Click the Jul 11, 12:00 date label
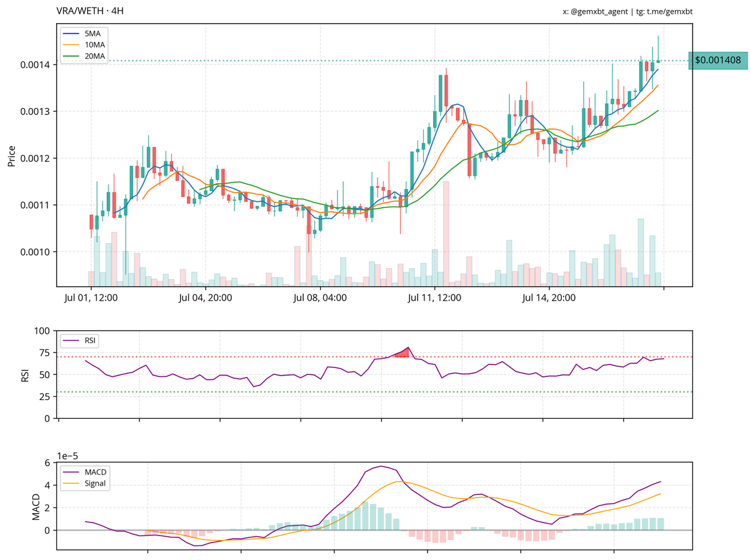Image resolution: width=750 pixels, height=560 pixels. coord(434,297)
